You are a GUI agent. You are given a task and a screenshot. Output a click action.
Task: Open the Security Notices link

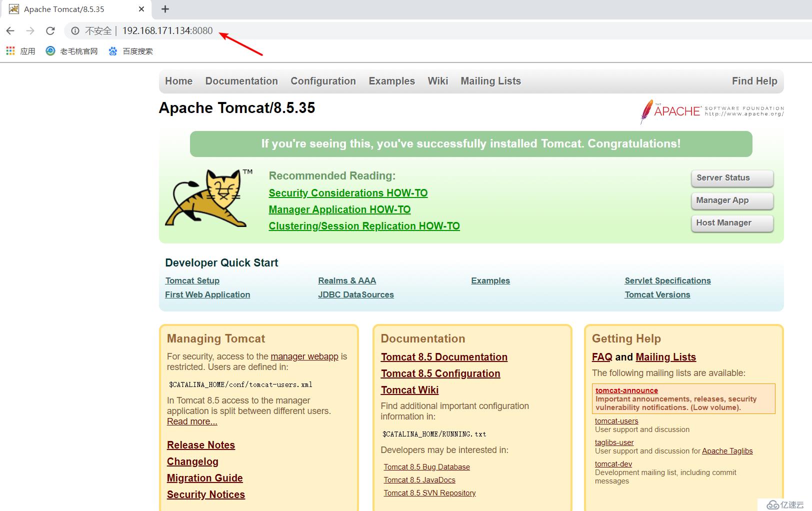coord(206,494)
